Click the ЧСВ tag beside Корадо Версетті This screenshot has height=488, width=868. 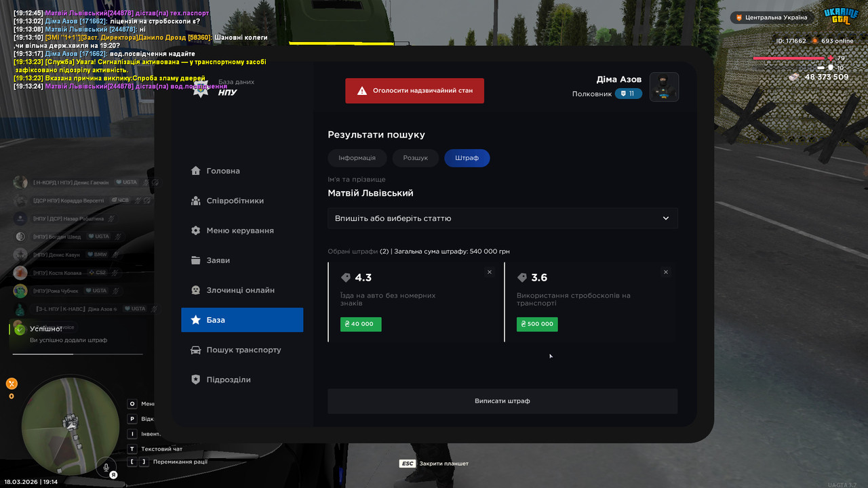119,201
